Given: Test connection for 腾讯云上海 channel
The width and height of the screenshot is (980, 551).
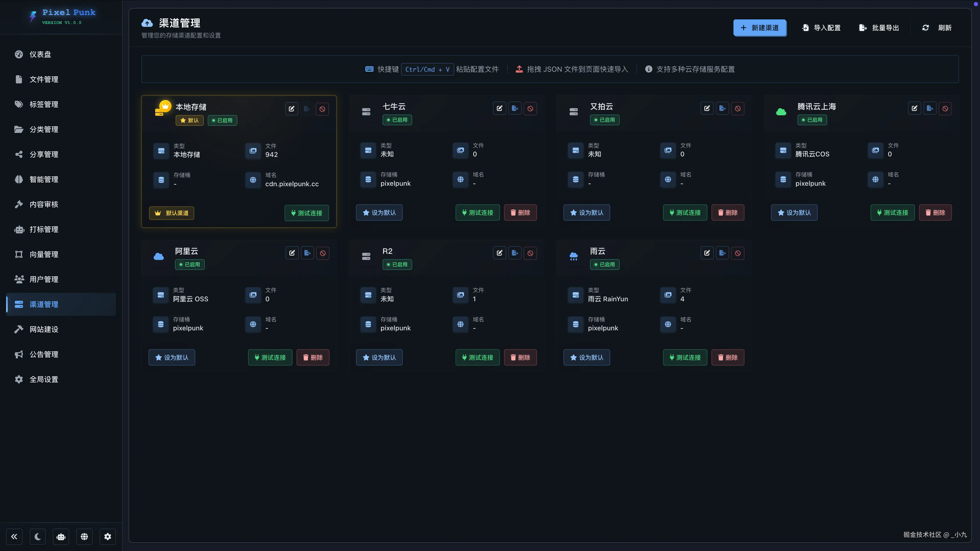Looking at the screenshot, I should tap(892, 212).
